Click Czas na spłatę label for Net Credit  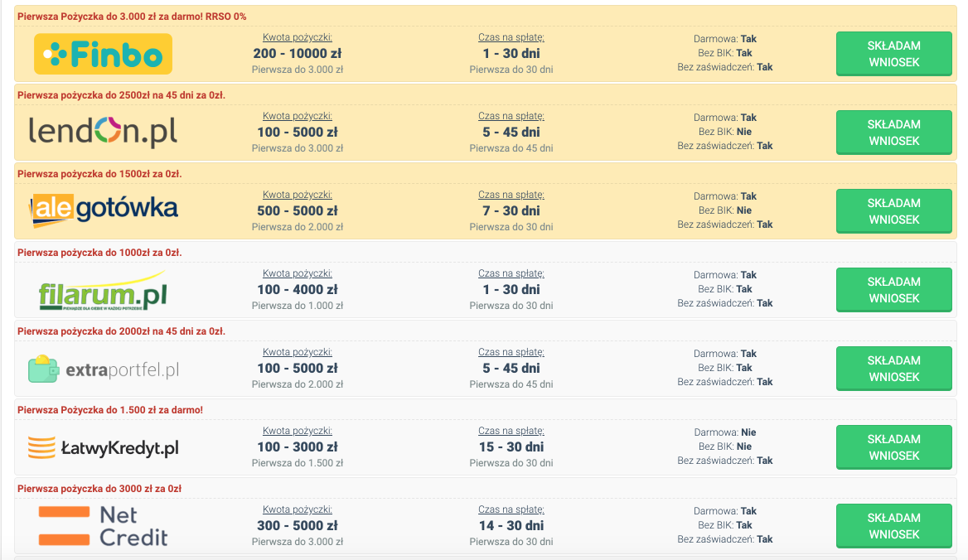click(x=511, y=509)
